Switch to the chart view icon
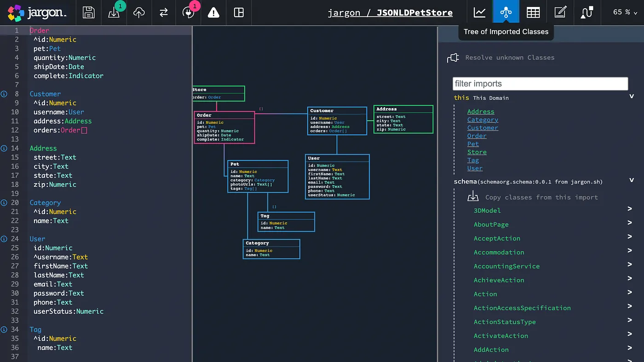 (x=479, y=12)
